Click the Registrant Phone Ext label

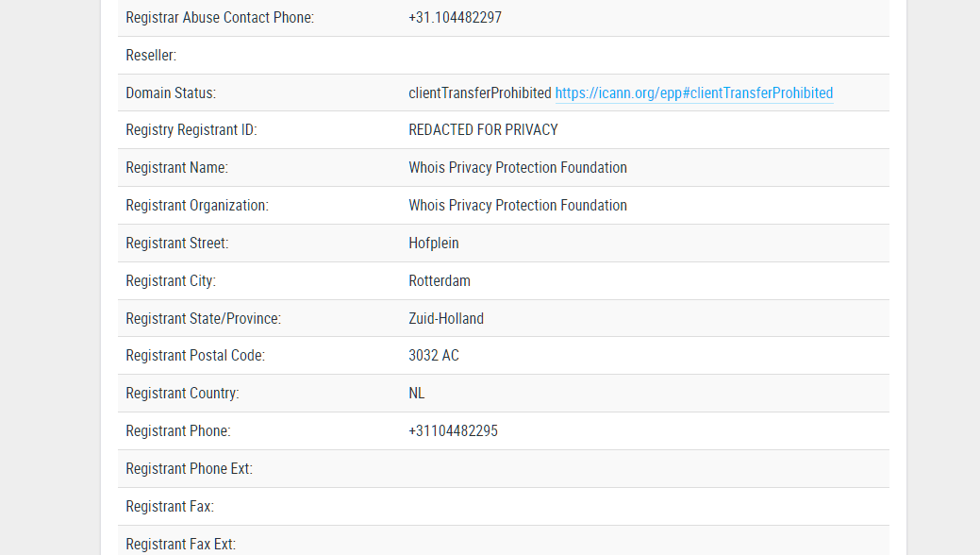pyautogui.click(x=189, y=469)
